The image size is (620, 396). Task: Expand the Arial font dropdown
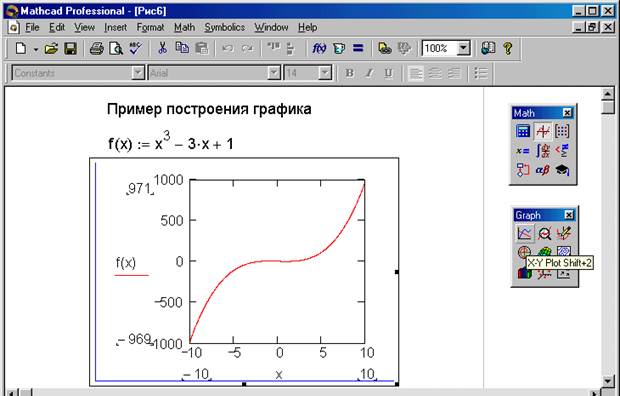click(x=274, y=73)
